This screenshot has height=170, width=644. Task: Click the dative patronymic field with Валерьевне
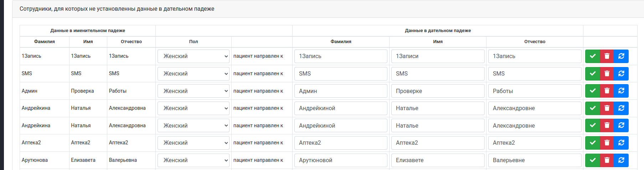click(535, 160)
